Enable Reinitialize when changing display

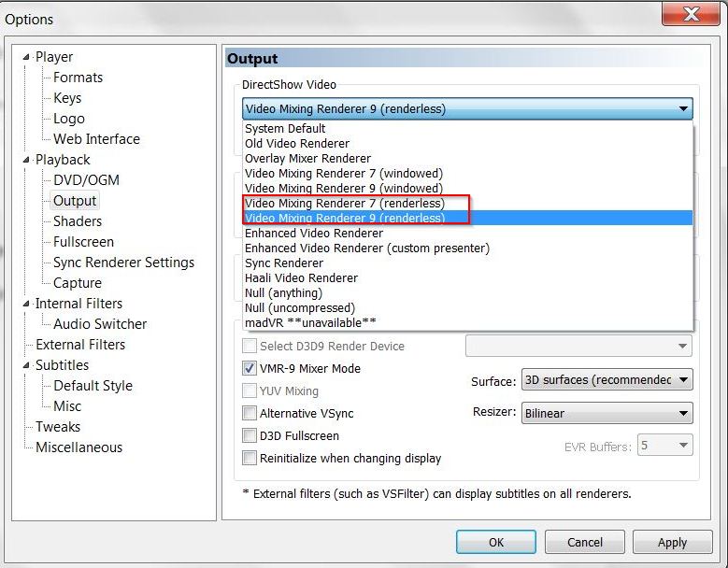pos(250,458)
